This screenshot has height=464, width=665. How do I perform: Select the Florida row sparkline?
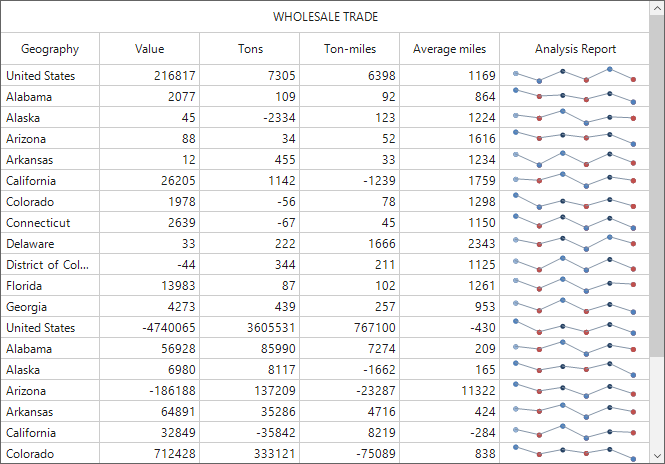(575, 285)
